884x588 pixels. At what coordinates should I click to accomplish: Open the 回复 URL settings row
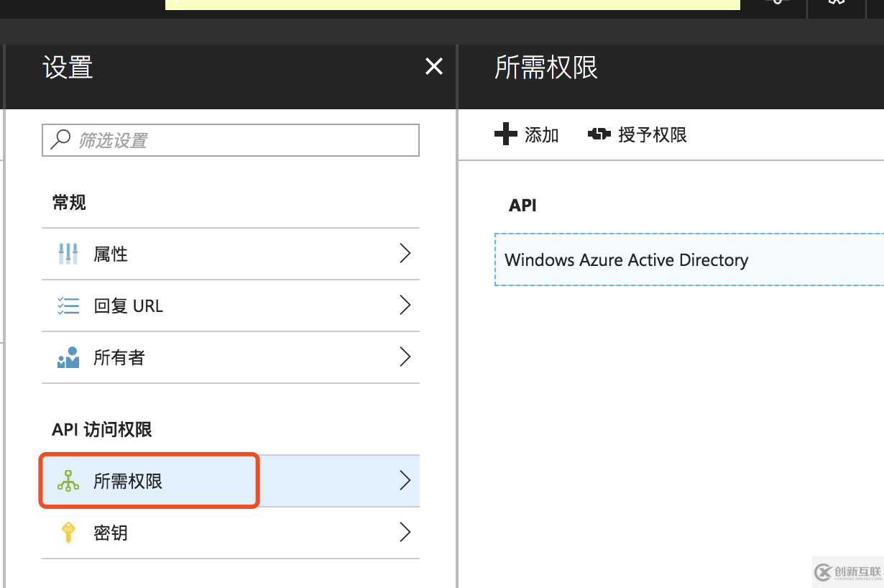pyautogui.click(x=231, y=306)
